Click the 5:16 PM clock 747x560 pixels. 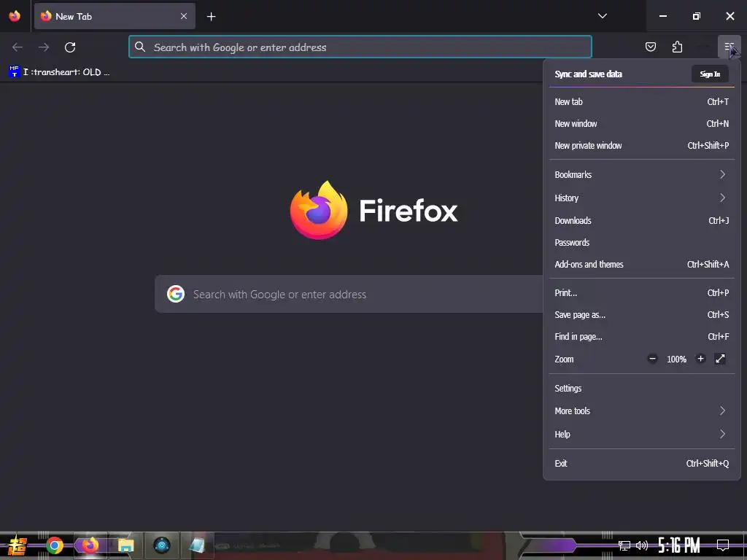(x=679, y=545)
